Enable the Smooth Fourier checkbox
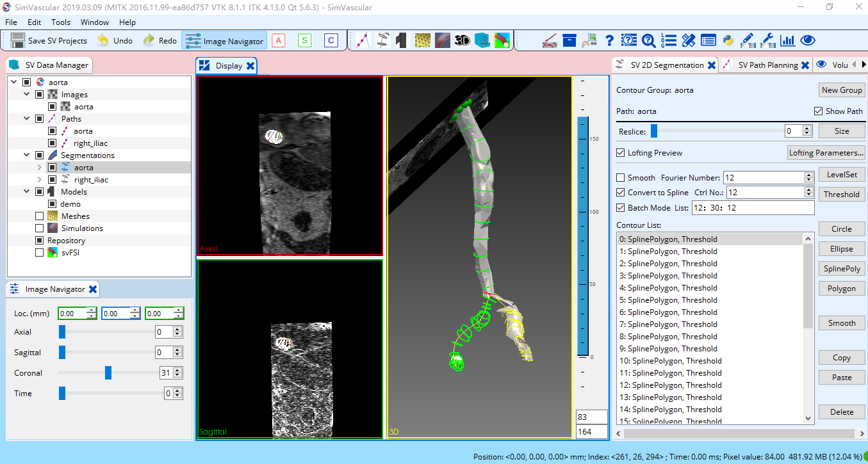868x464 pixels. point(620,177)
